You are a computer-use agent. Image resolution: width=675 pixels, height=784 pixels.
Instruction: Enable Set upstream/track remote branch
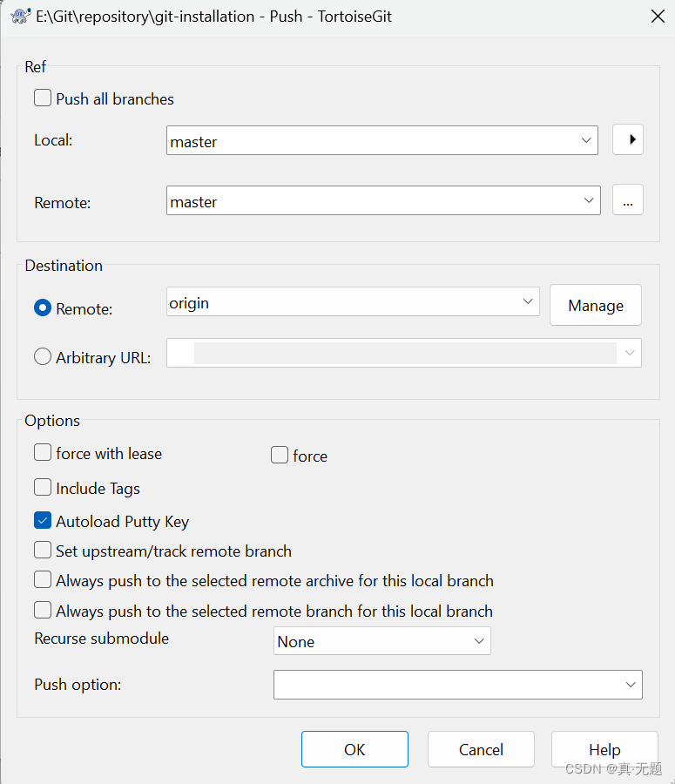tap(42, 551)
